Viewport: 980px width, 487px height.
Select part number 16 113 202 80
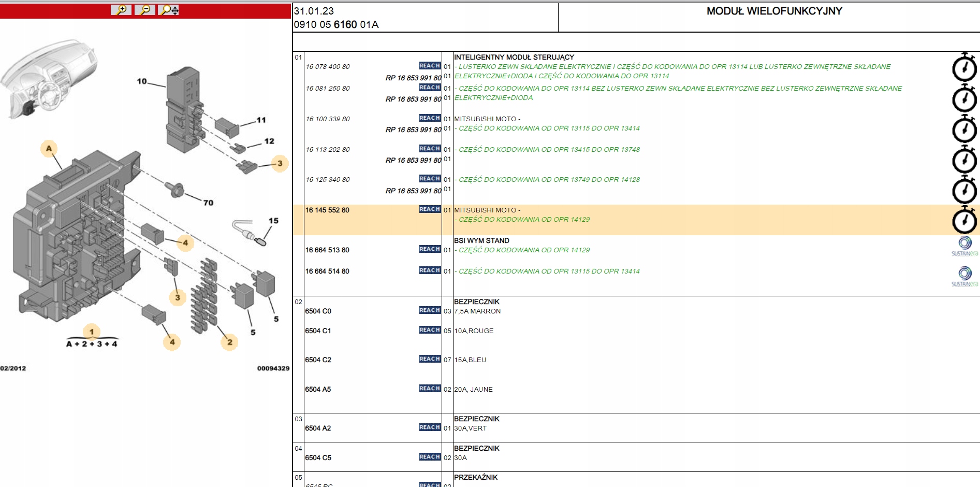(328, 150)
